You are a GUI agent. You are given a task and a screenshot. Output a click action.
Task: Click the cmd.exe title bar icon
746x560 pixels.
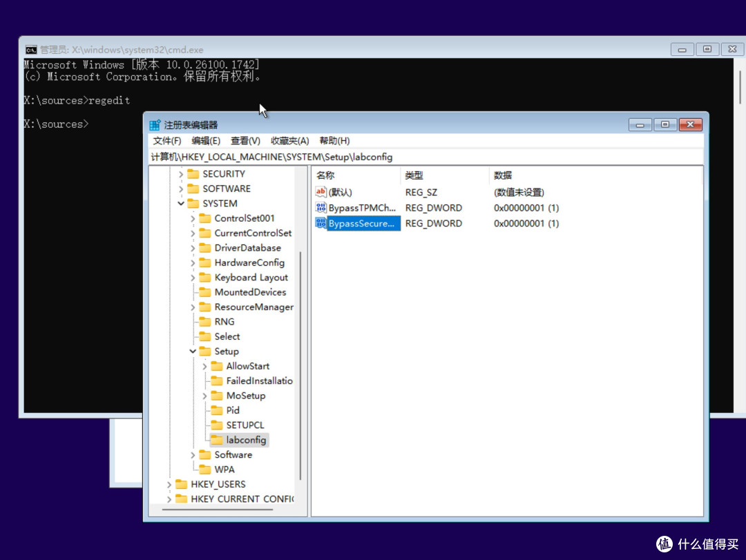[x=31, y=50]
